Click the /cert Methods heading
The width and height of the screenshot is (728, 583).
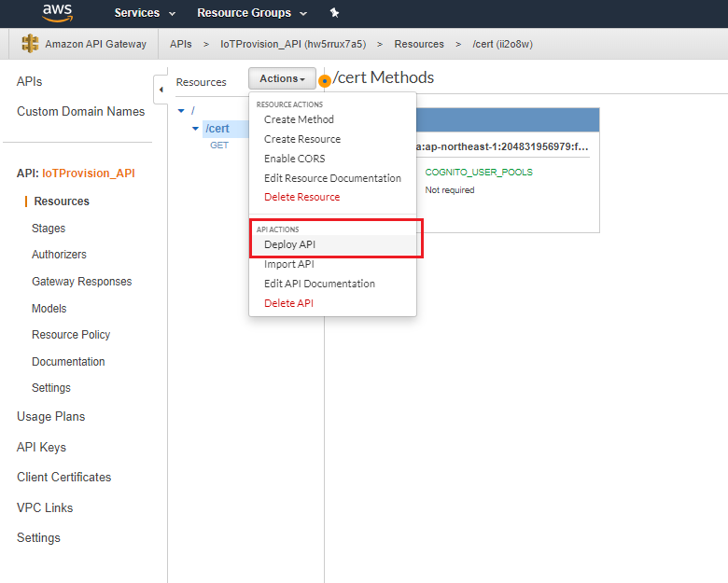coord(384,77)
